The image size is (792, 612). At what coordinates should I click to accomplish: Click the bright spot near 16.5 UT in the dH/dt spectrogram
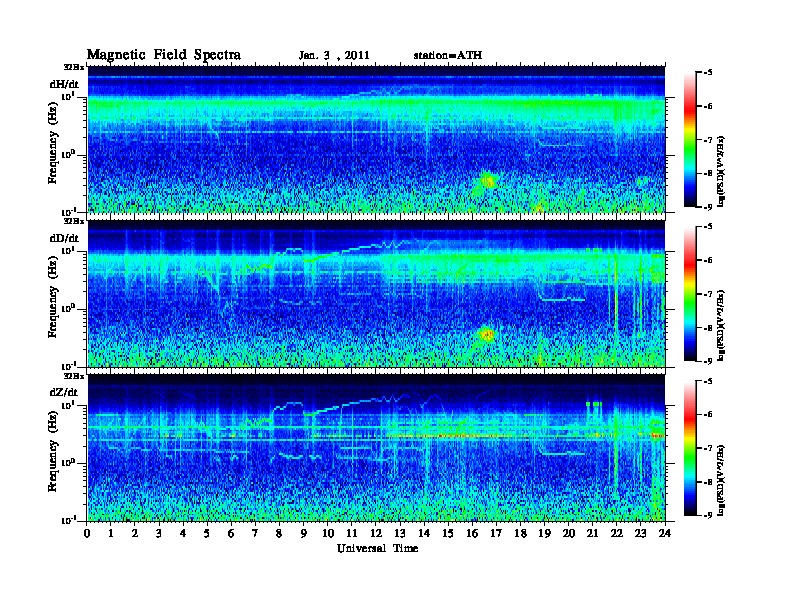[x=487, y=181]
